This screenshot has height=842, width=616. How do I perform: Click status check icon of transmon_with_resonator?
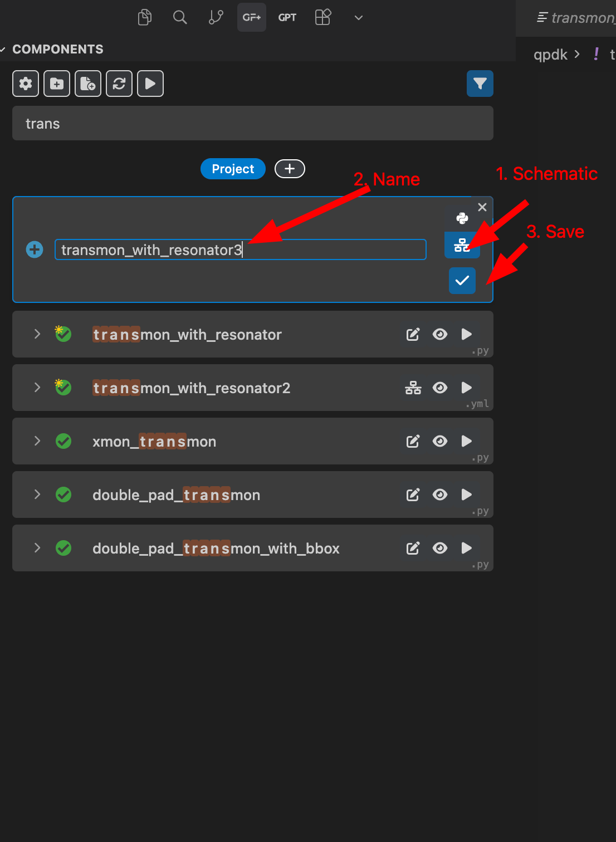pos(63,334)
